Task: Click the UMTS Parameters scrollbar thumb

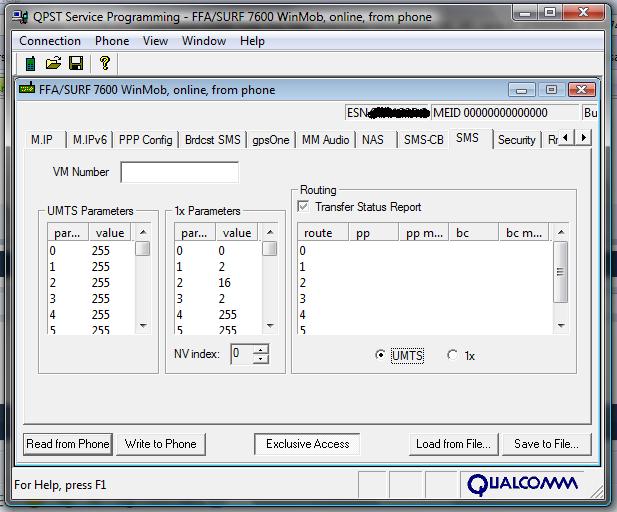Action: pyautogui.click(x=142, y=249)
